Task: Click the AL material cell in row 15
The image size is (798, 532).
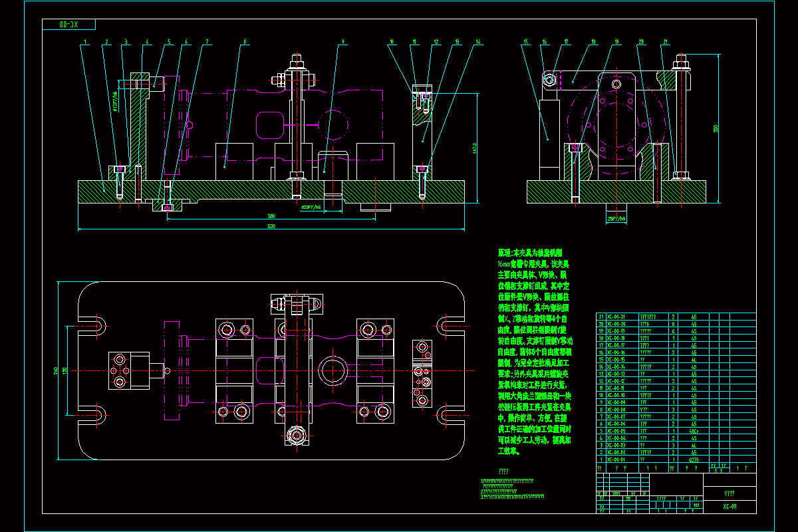Action: (694, 359)
